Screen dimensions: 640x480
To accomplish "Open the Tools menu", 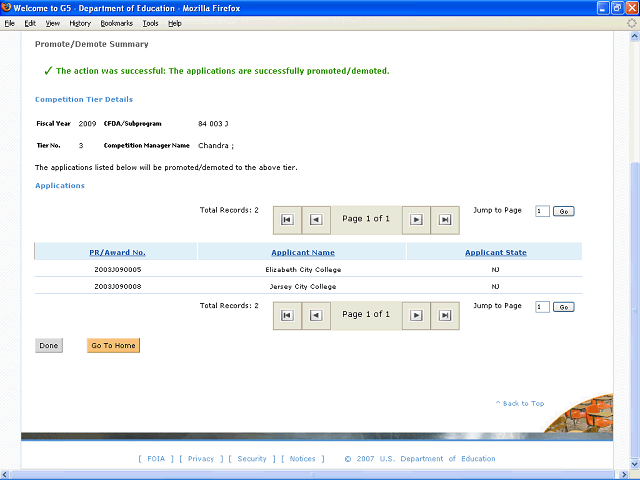I will pyautogui.click(x=150, y=23).
